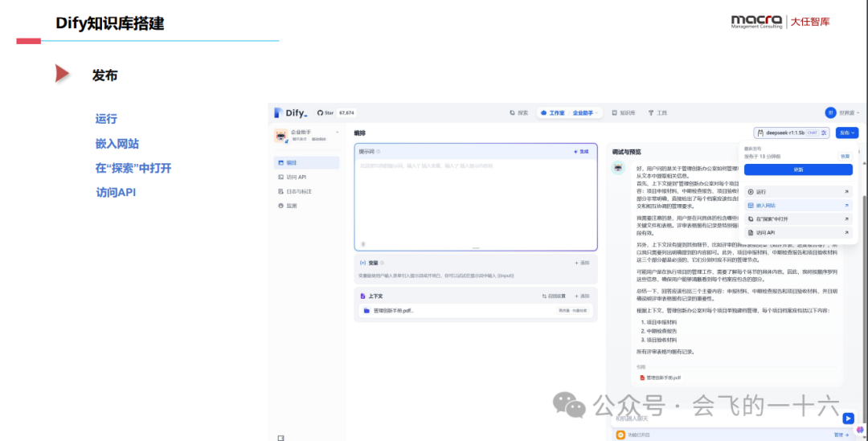The image size is (868, 441).
Task: Select 在"探索"中打开 in the publish menu
Action: (x=798, y=218)
